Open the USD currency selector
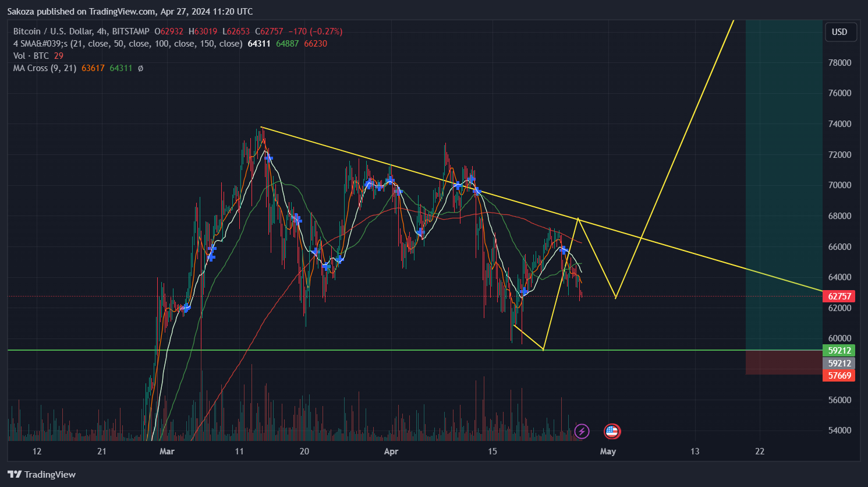Image resolution: width=868 pixels, height=487 pixels. 840,32
